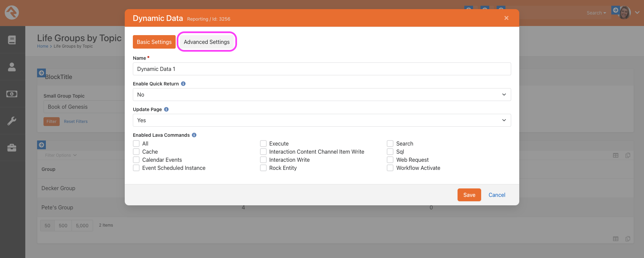644x258 pixels.
Task: Click the user avatar photo
Action: click(625, 13)
